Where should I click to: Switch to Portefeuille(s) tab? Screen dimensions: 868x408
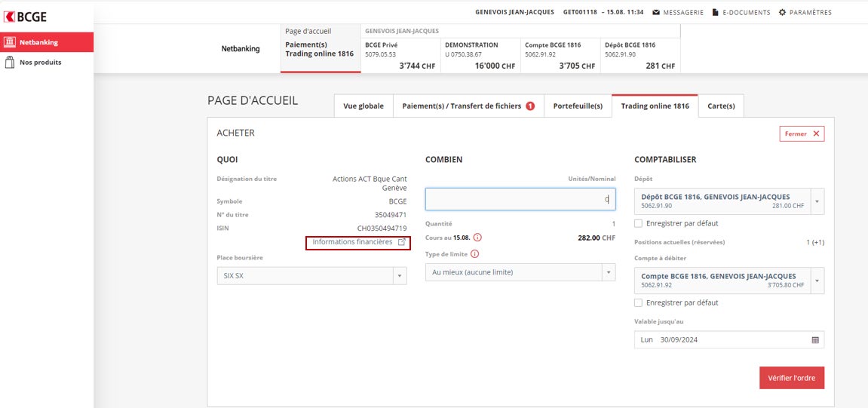point(578,106)
